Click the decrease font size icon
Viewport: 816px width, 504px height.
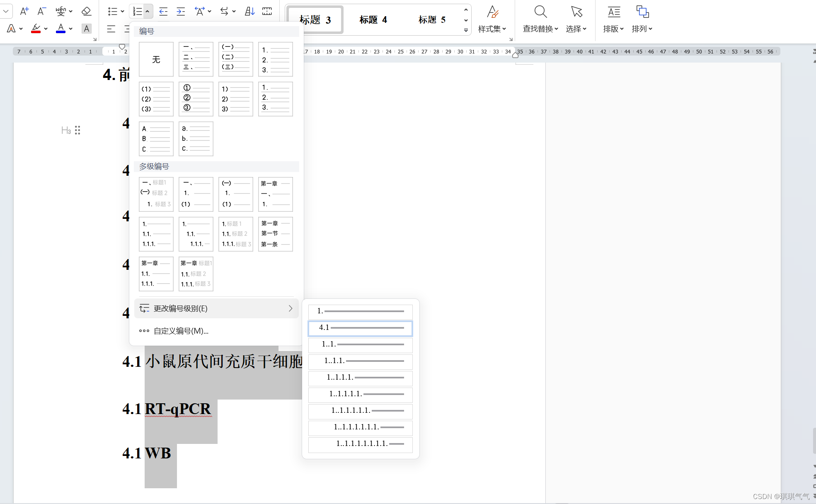[41, 11]
